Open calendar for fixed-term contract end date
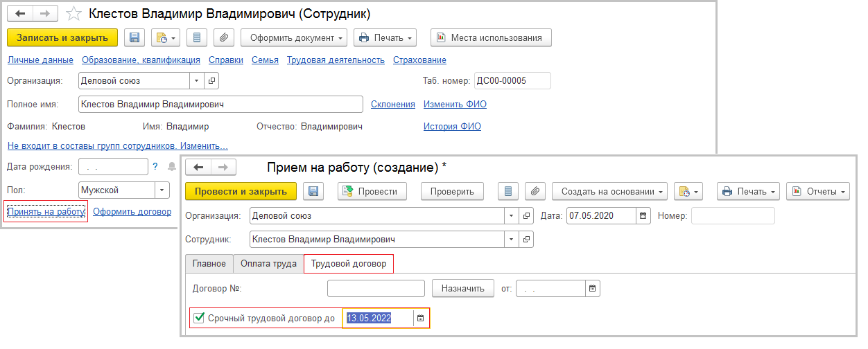The image size is (868, 349). (421, 319)
